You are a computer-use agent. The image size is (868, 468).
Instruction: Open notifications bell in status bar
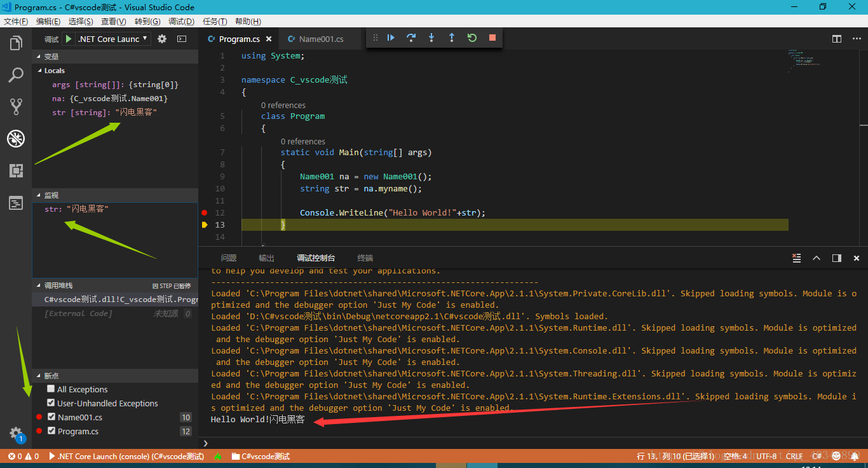point(855,457)
